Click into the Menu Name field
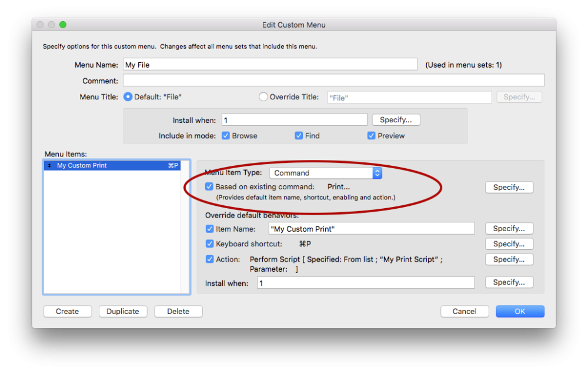 click(270, 65)
